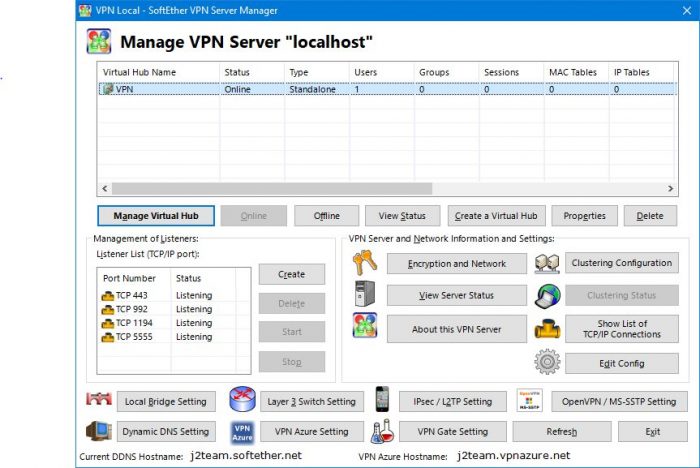The width and height of the screenshot is (700, 468).
Task: Click the large VPN Server logo in the header
Action: (99, 42)
